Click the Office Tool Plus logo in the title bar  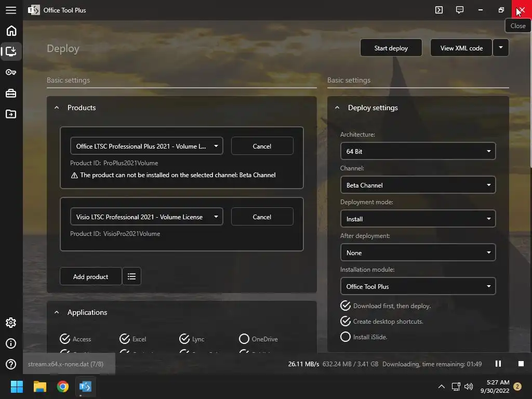coord(34,10)
